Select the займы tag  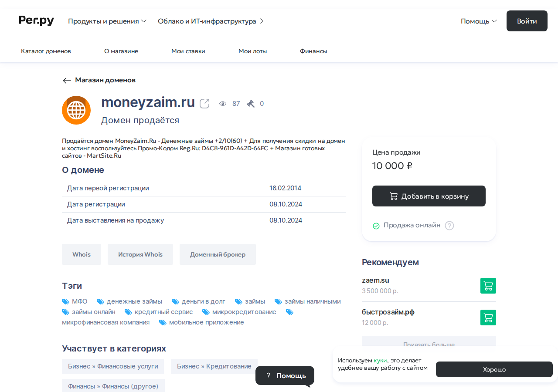tap(255, 301)
